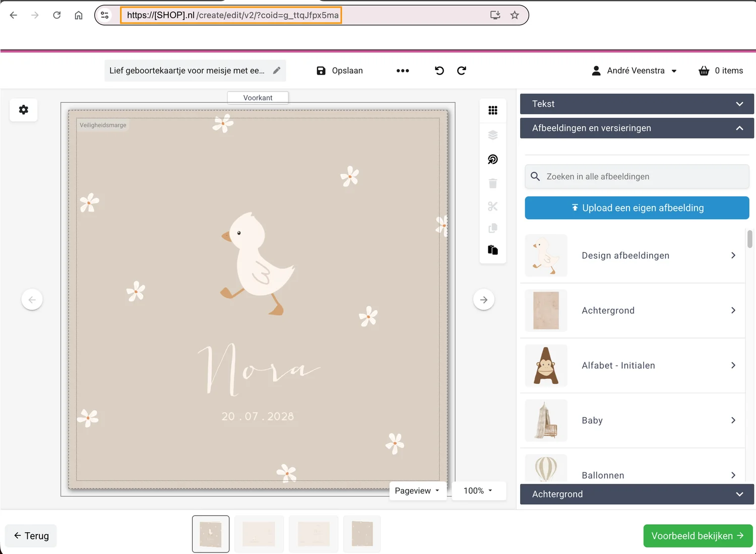Open the 100% zoom dropdown
The width and height of the screenshot is (756, 554).
click(x=478, y=491)
